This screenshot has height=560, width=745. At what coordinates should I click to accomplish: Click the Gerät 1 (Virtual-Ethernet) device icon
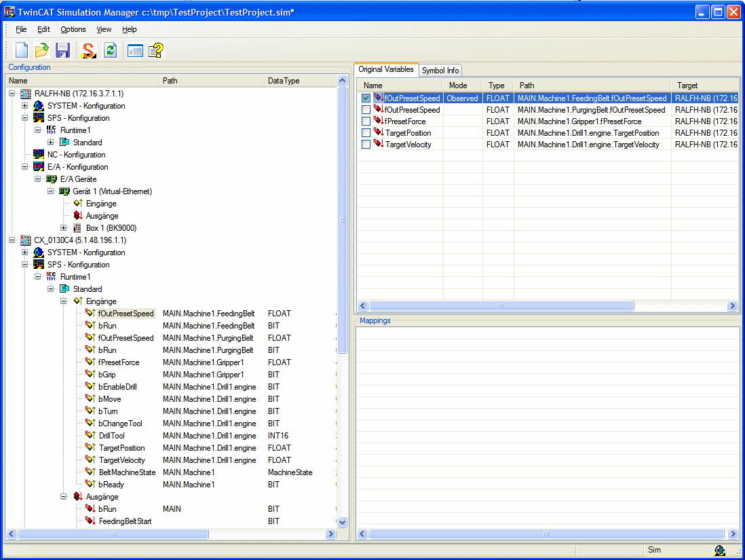click(x=64, y=191)
